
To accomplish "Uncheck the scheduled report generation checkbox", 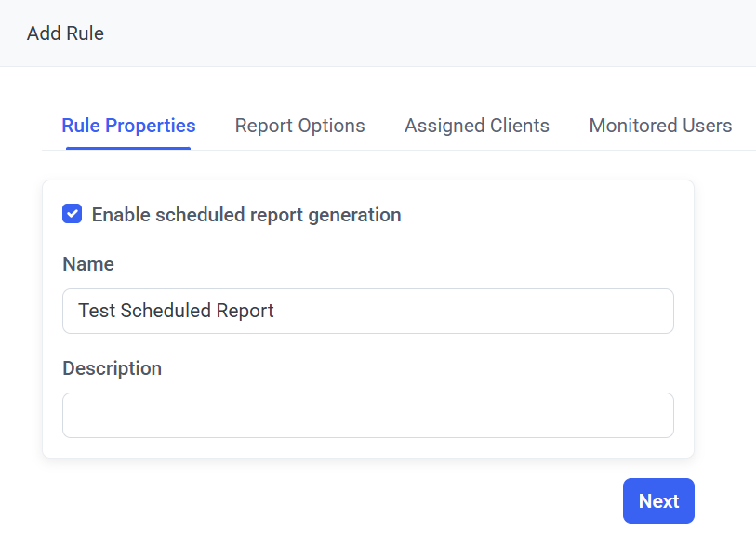I will [72, 214].
